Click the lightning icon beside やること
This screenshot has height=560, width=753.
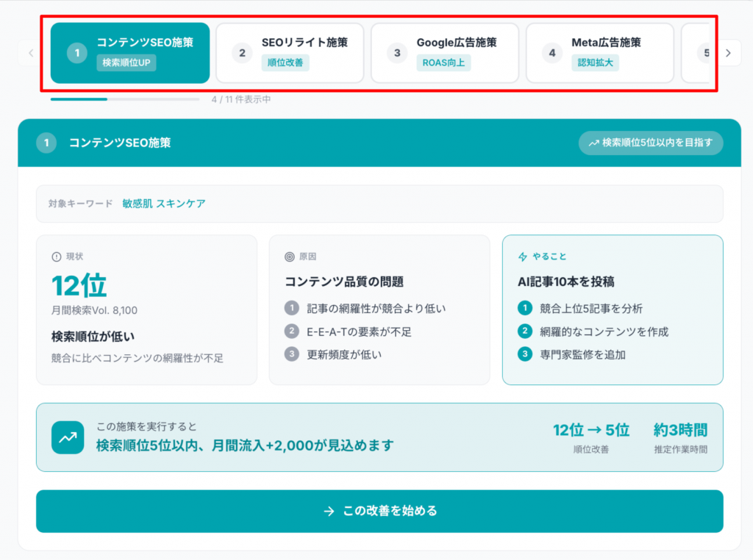(x=523, y=256)
